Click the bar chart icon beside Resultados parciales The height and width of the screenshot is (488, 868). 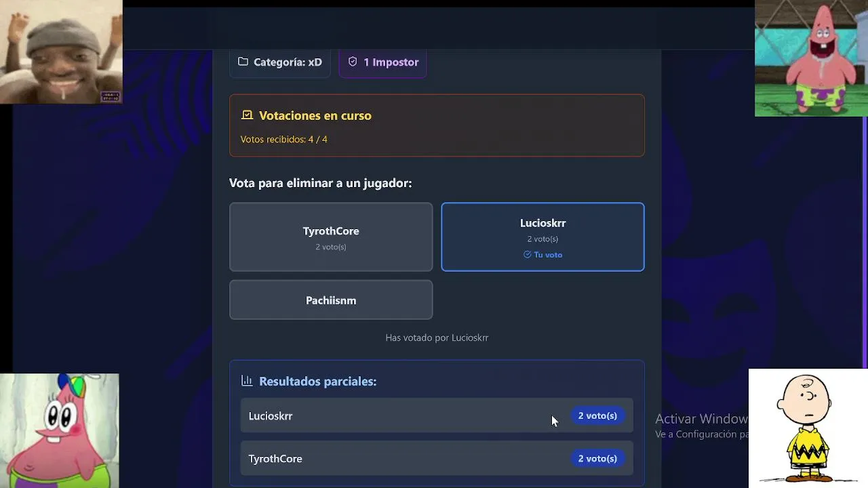click(x=247, y=381)
